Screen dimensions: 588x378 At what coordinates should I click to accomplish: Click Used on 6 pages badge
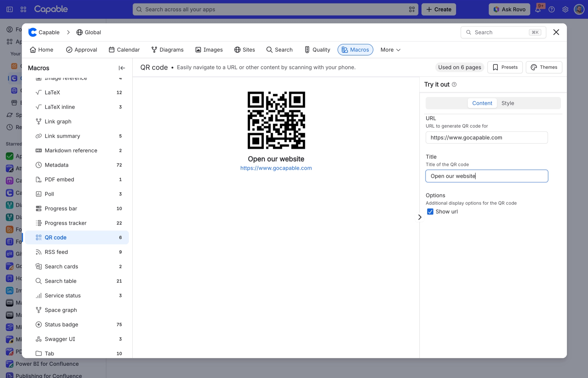(460, 67)
